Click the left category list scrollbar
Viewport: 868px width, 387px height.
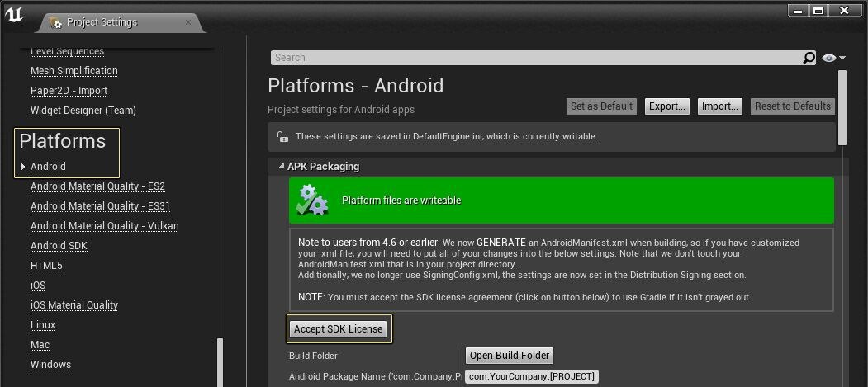pyautogui.click(x=221, y=362)
